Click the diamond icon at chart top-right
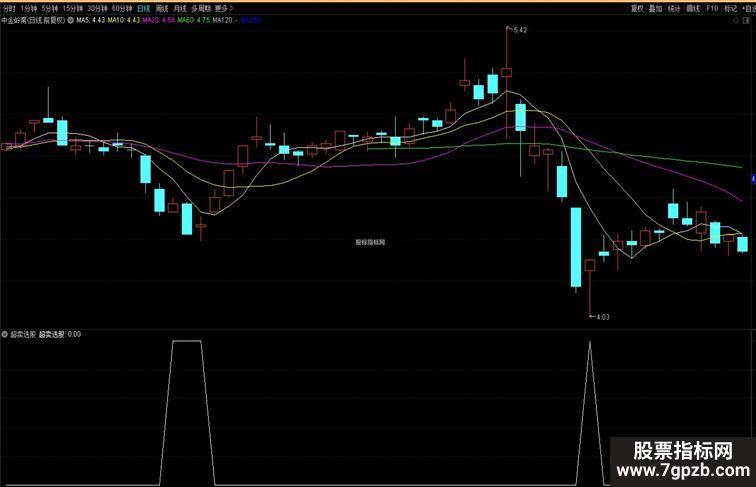The width and height of the screenshot is (756, 487). (x=736, y=21)
